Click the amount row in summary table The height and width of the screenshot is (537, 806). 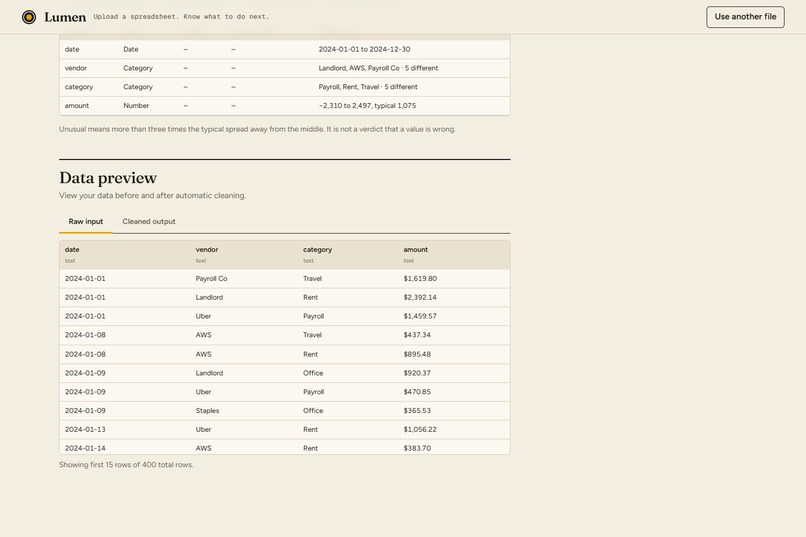(285, 106)
